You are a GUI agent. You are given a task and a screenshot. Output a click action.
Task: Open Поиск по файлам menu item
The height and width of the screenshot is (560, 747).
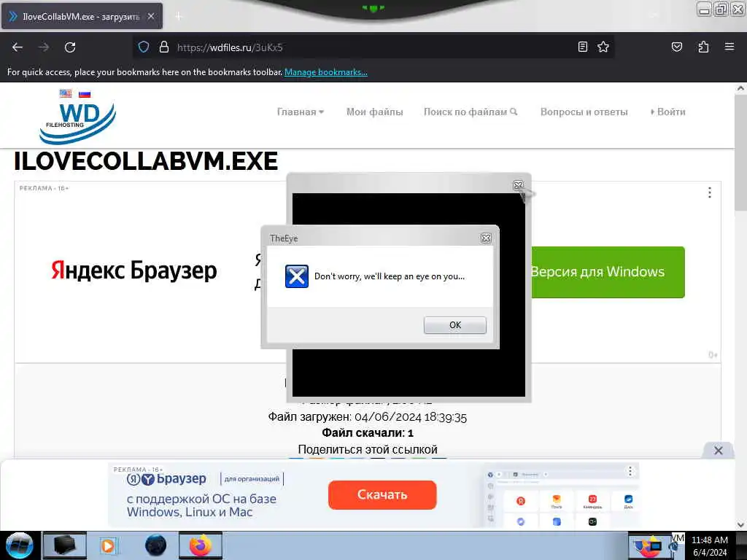471,112
